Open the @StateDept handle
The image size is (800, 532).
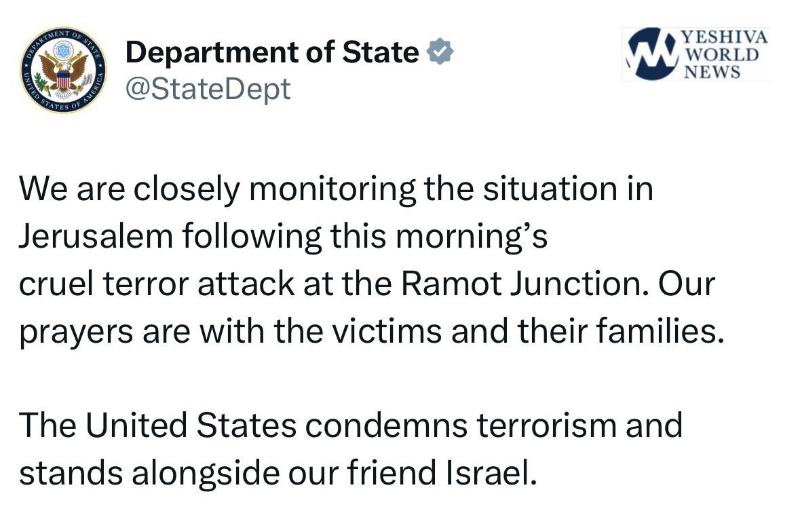(208, 89)
